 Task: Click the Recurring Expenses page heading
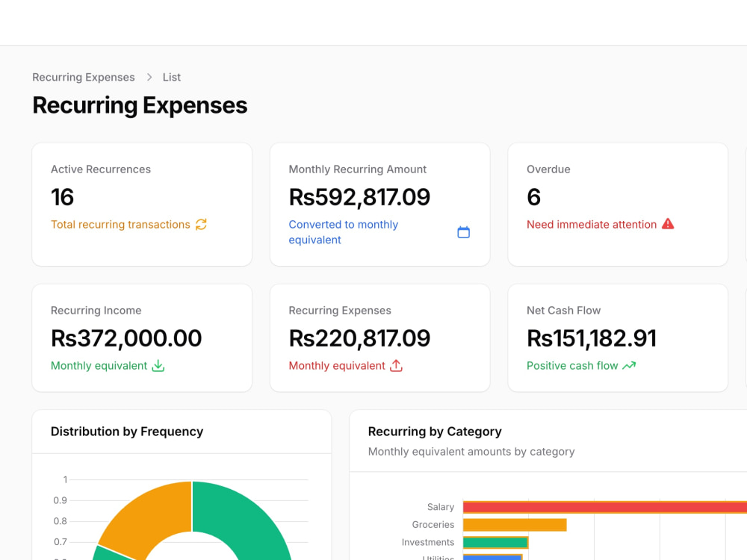[x=140, y=105]
